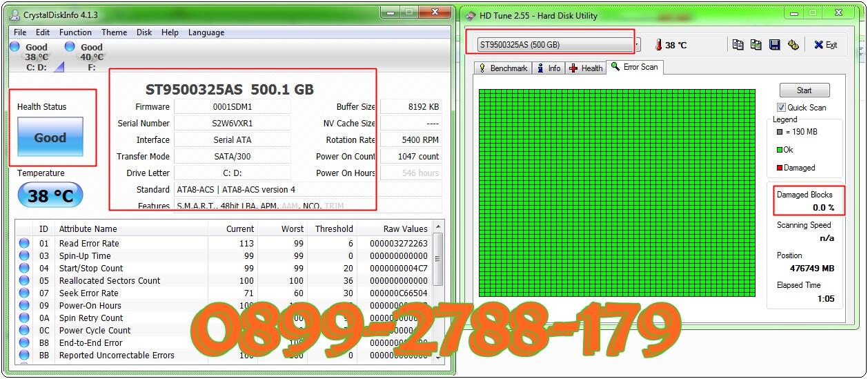Open the Edit menu in CrystalDiskInfo
The height and width of the screenshot is (379, 868).
point(43,32)
